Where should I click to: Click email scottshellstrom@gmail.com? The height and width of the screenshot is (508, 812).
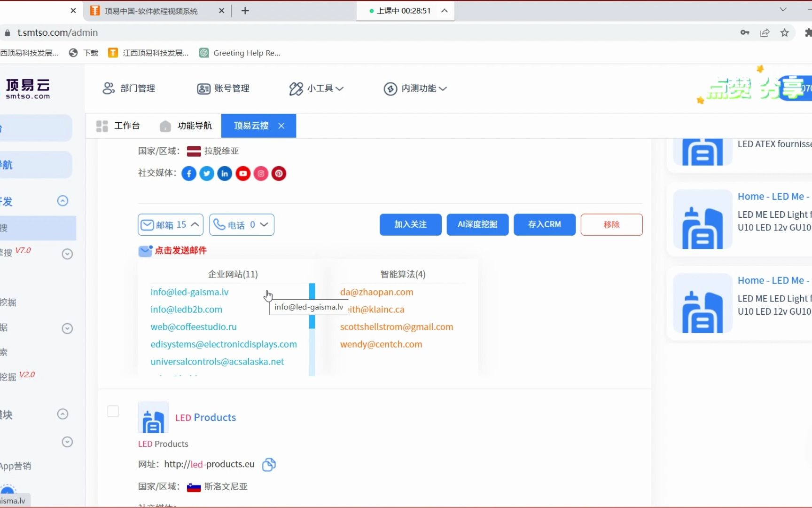pos(397,327)
